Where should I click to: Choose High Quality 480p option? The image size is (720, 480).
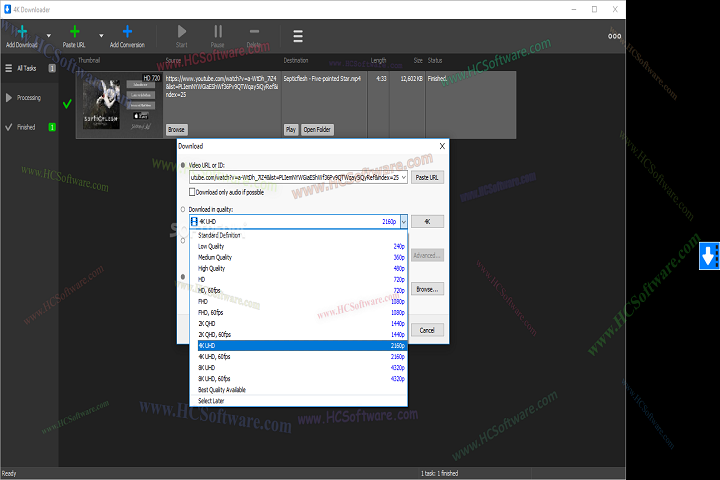pyautogui.click(x=298, y=268)
